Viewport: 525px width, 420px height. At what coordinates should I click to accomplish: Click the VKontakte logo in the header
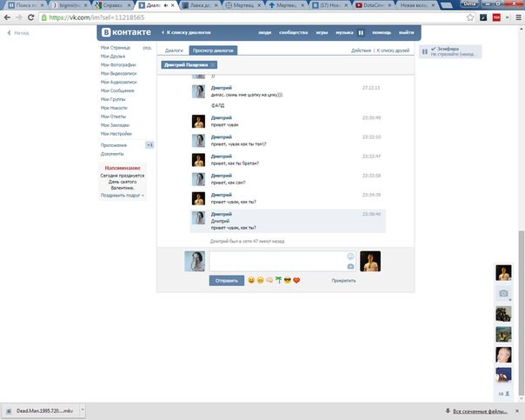128,34
